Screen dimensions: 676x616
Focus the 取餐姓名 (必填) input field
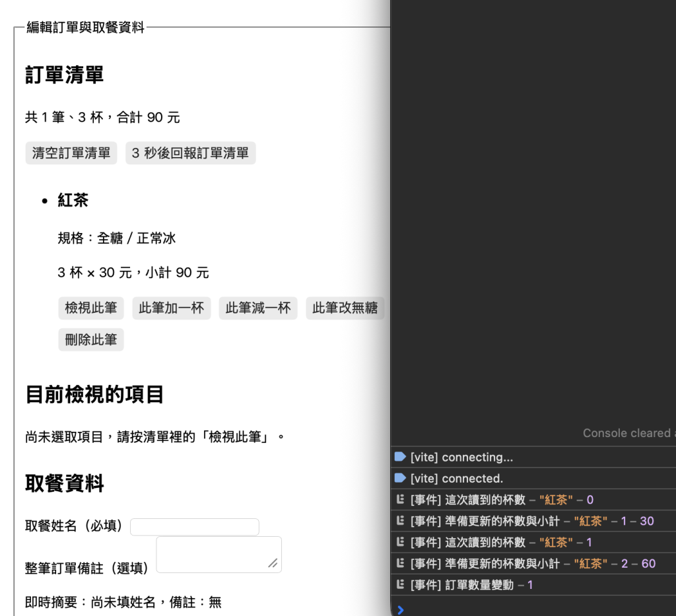195,527
